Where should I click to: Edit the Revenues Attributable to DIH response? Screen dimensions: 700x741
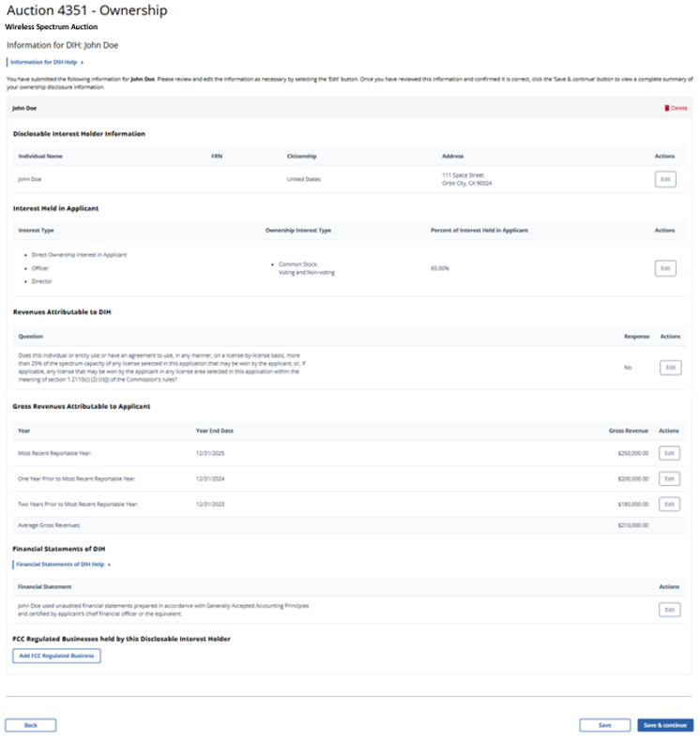click(670, 368)
